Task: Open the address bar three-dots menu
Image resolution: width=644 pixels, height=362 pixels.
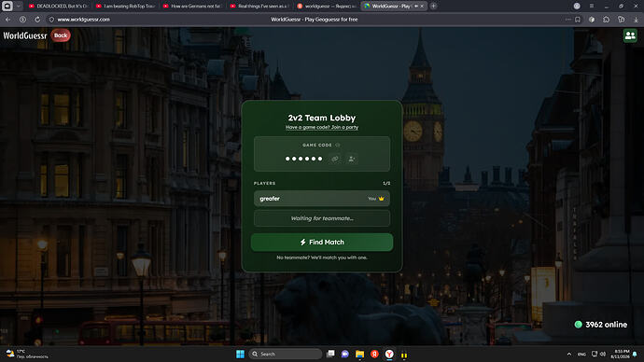Action: (568, 20)
